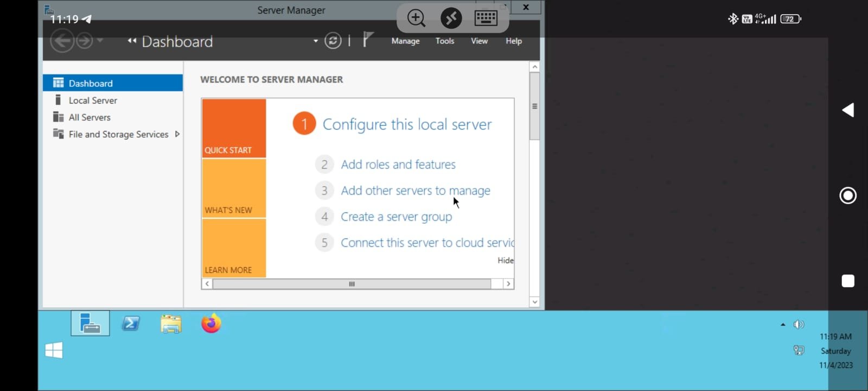
Task: Open PowerShell from the taskbar
Action: click(x=131, y=324)
